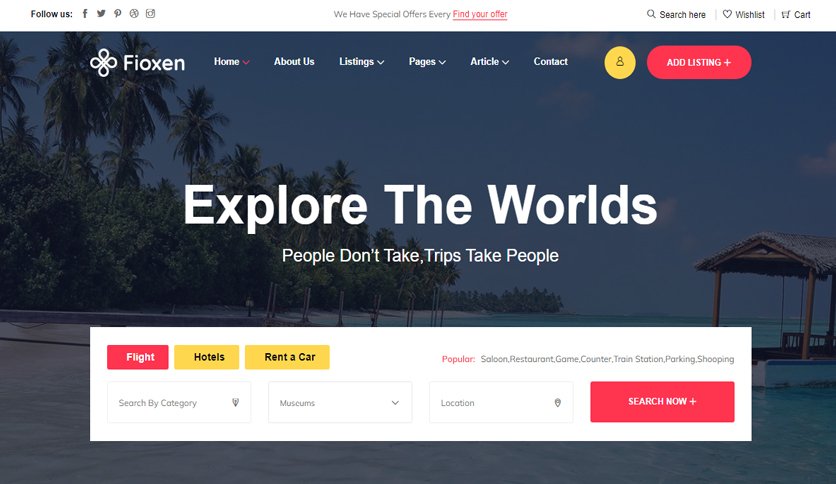
Task: Open the Wishlist heart link
Action: pyautogui.click(x=743, y=14)
